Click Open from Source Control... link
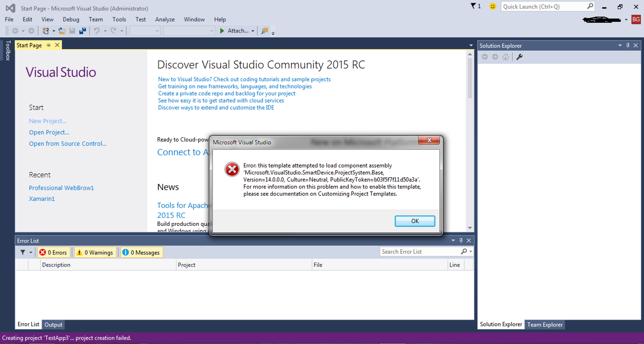 [x=68, y=144]
